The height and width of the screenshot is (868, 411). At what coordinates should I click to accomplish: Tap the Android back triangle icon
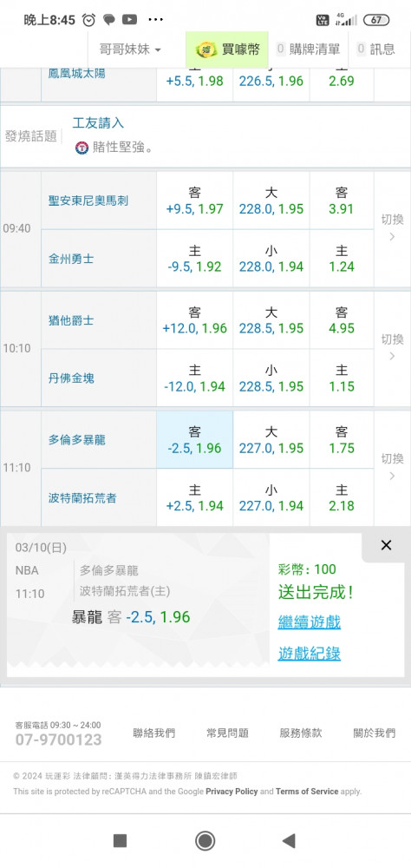289,841
